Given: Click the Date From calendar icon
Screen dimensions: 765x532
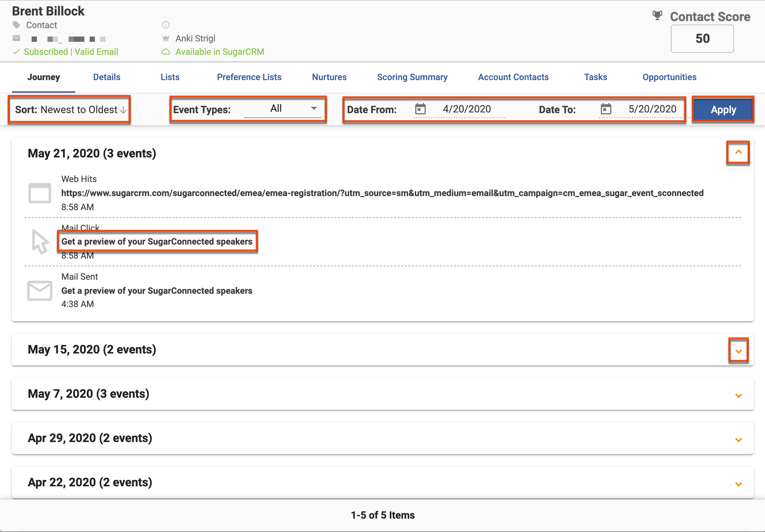Looking at the screenshot, I should click(420, 109).
